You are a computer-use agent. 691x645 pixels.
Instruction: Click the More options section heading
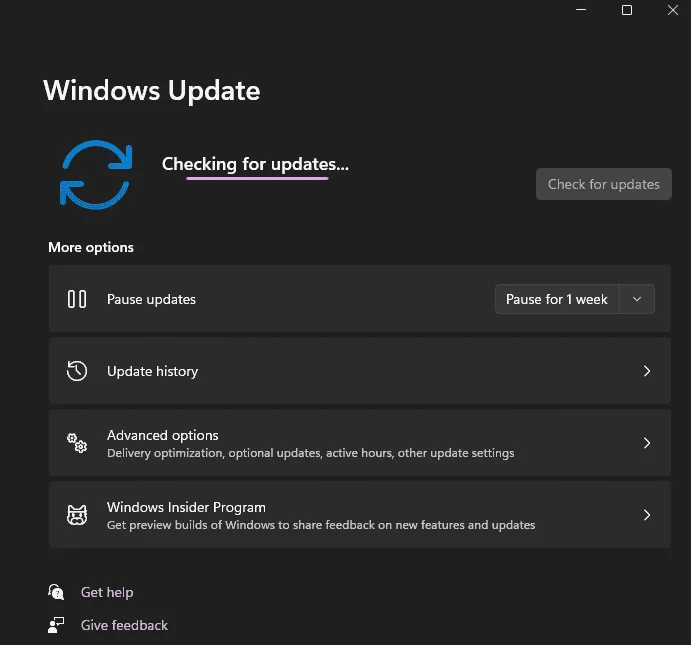[91, 247]
